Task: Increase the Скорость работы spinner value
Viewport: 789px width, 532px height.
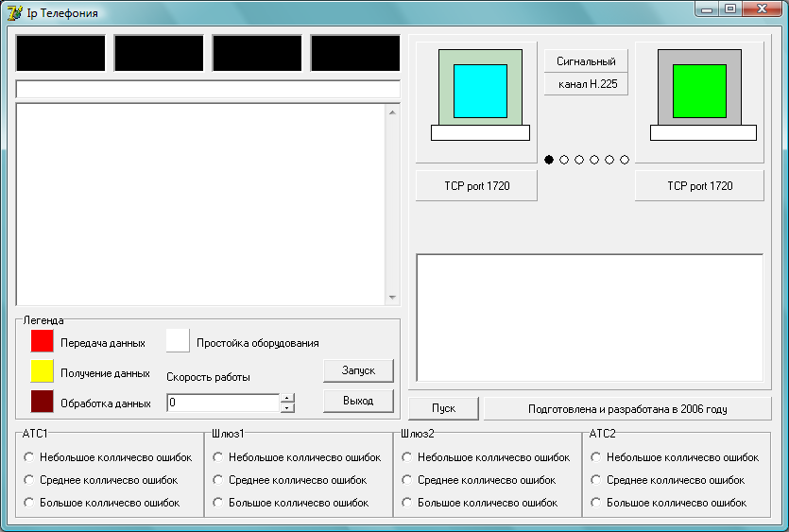Action: pos(287,398)
